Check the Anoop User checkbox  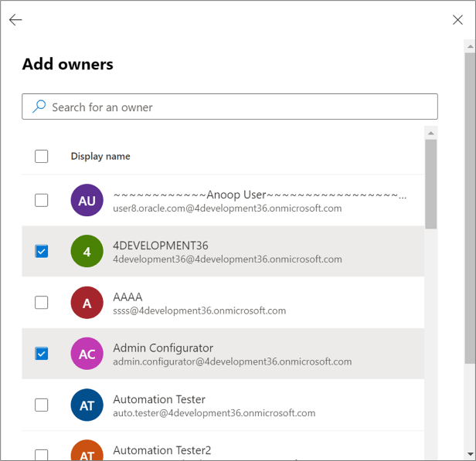(x=41, y=200)
